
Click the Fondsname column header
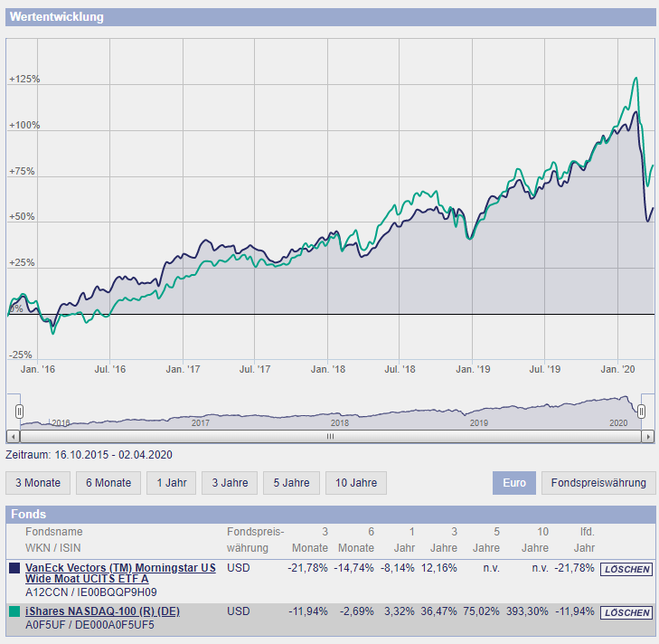[54, 532]
